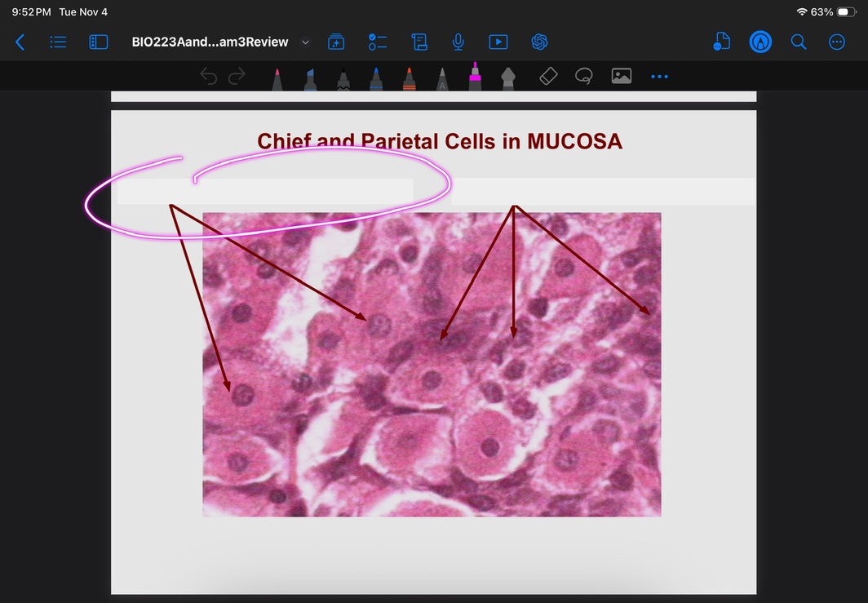Open the outline list view icon
This screenshot has width=868, height=603.
58,42
